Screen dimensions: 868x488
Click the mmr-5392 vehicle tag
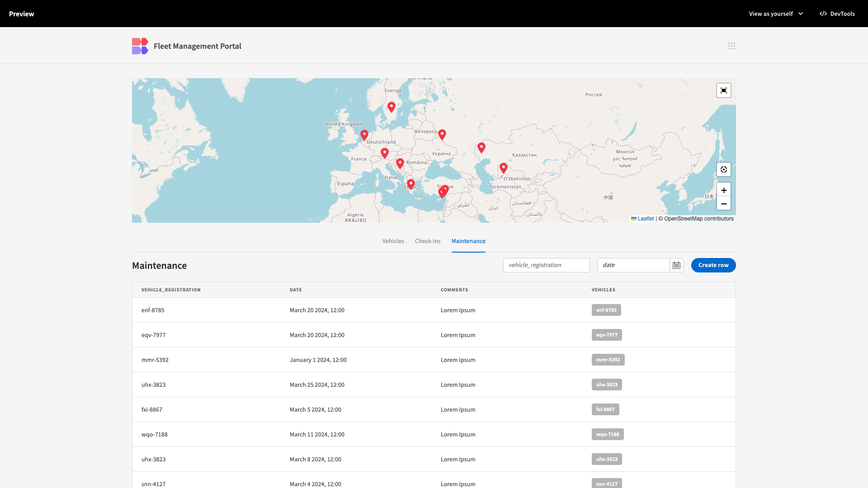pyautogui.click(x=608, y=360)
